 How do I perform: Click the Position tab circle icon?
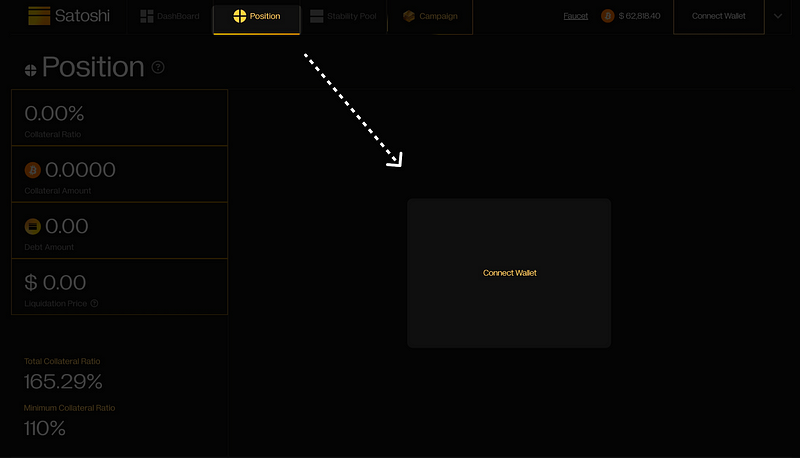240,16
